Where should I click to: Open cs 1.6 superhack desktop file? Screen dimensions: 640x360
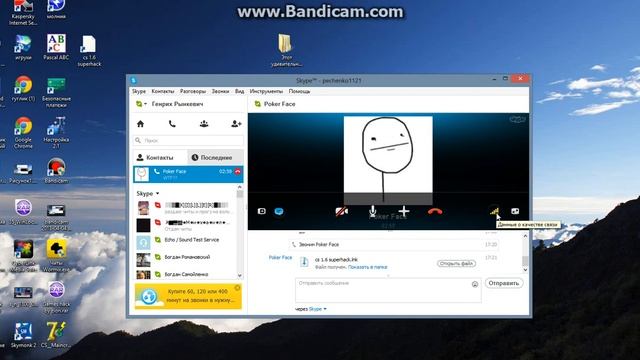pos(89,51)
